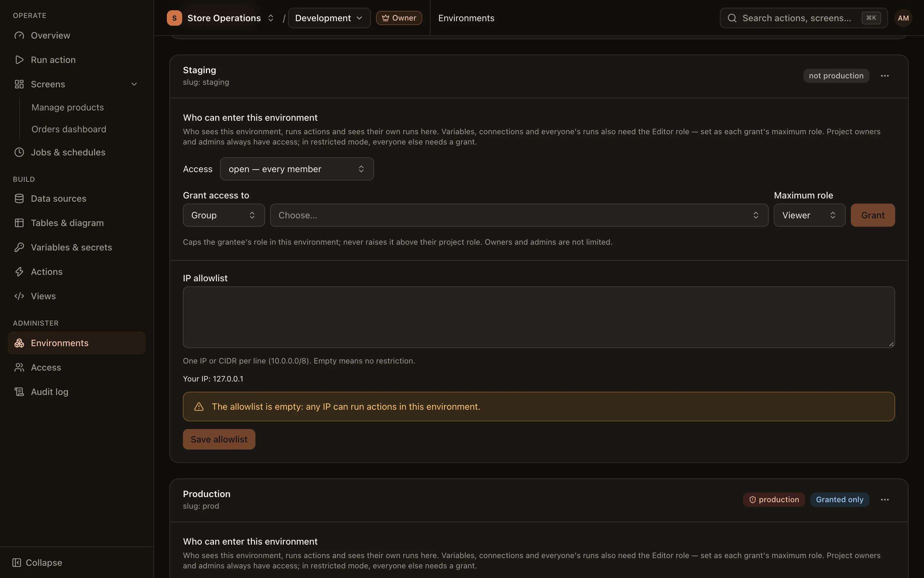Click the ⌘K shortcut badge

(x=871, y=18)
